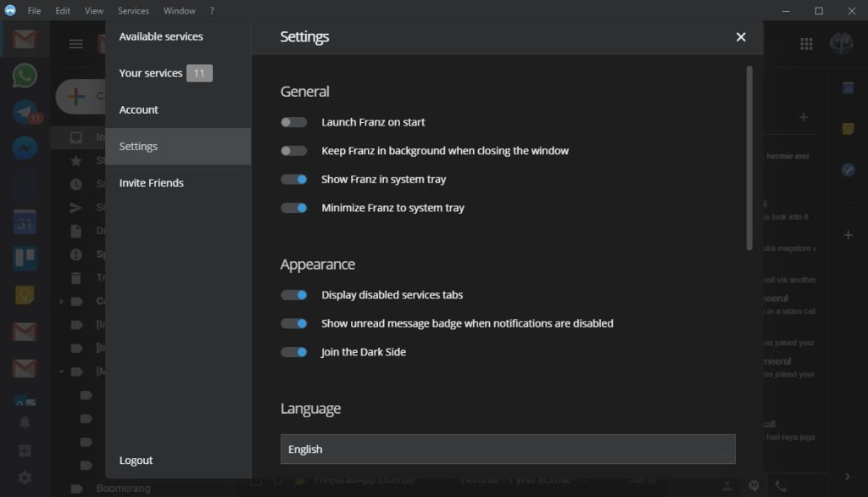Disable the Join the Dark Side toggle

[294, 352]
